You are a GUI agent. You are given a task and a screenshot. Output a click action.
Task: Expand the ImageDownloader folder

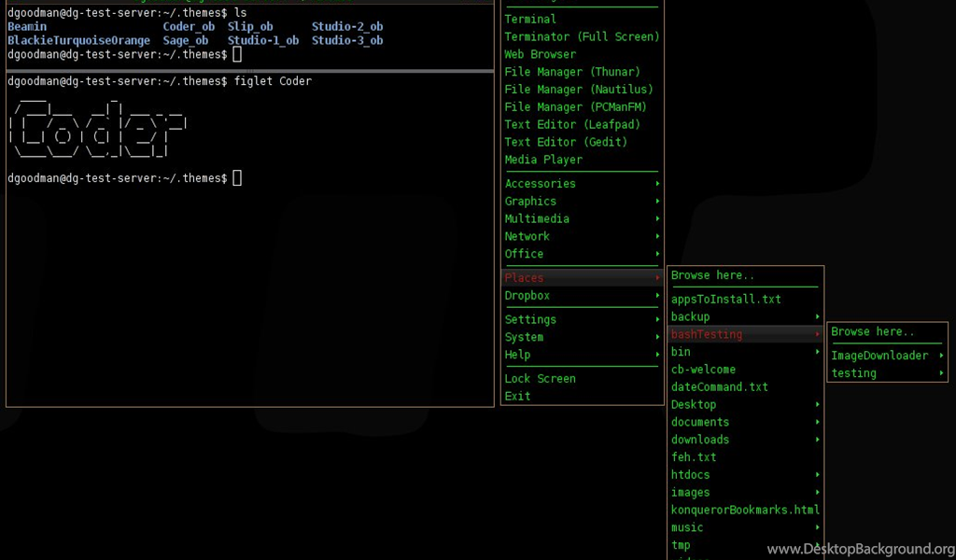coord(887,357)
